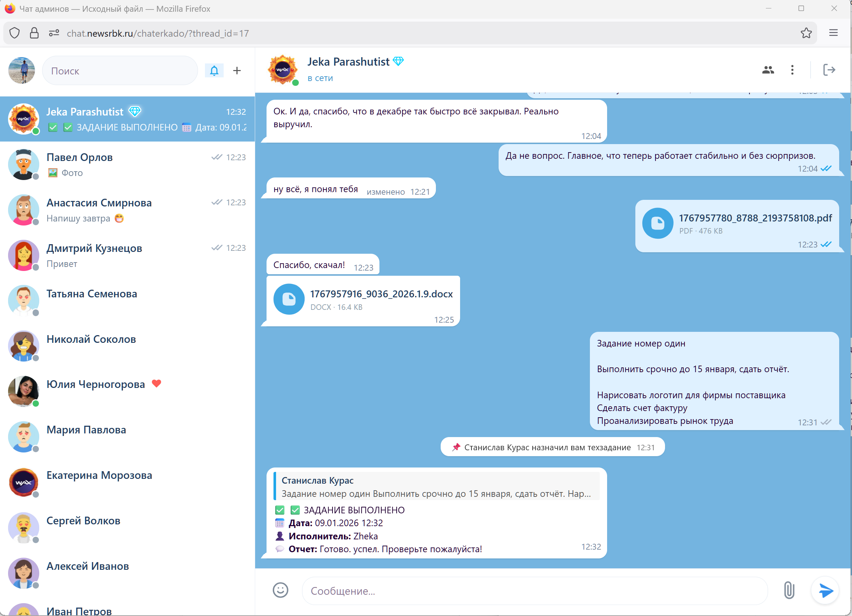The image size is (852, 616).
Task: Click the notification bell icon
Action: click(214, 71)
